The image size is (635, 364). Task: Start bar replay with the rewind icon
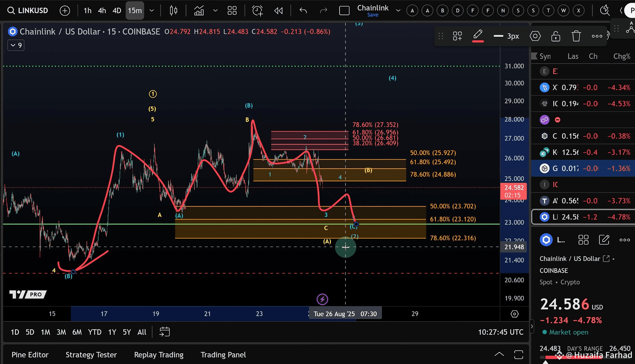[278, 10]
